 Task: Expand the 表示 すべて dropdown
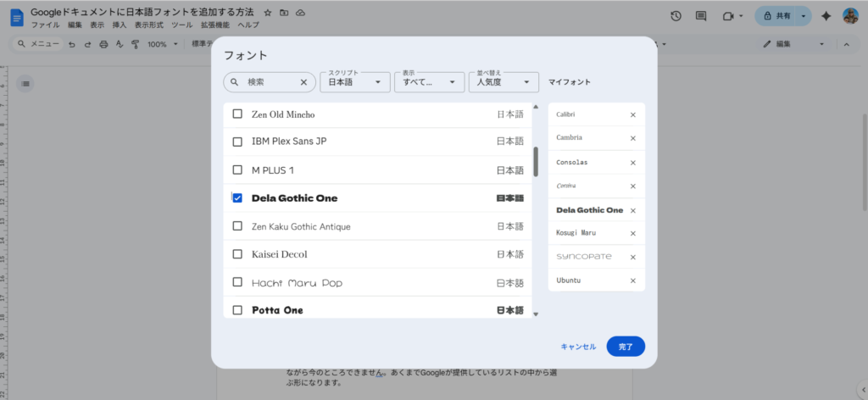click(429, 82)
